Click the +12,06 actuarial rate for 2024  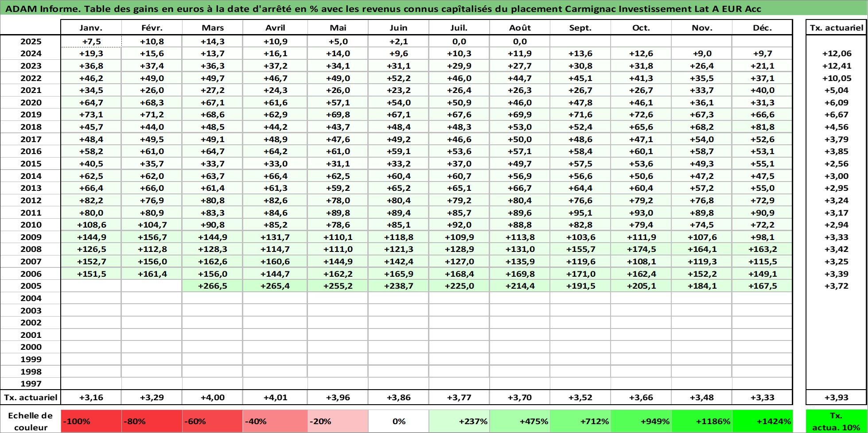(x=836, y=53)
